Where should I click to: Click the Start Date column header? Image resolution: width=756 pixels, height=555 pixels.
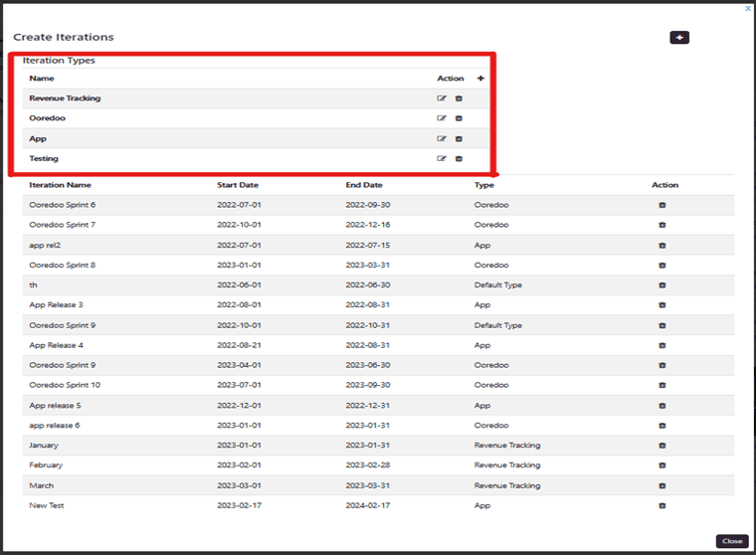[238, 185]
